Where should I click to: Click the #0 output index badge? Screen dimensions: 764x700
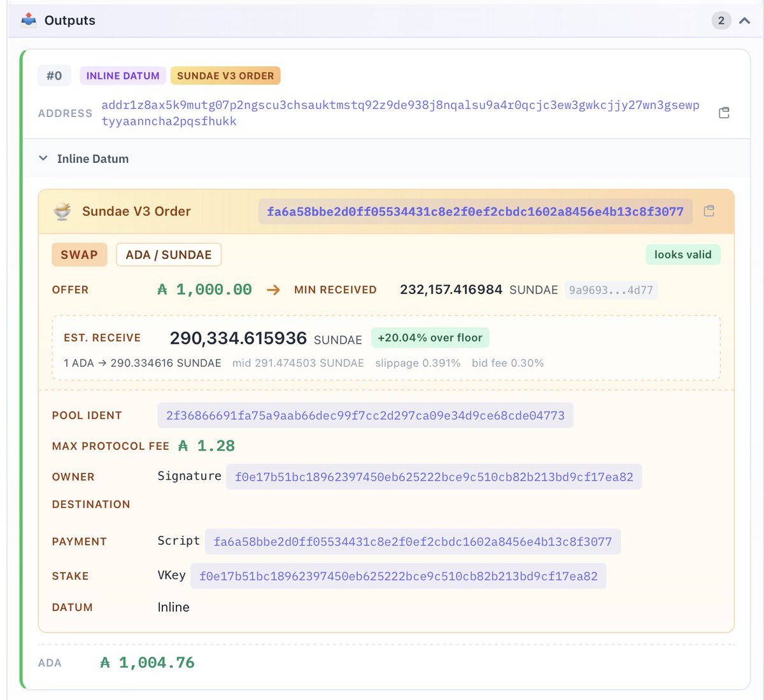tap(54, 76)
